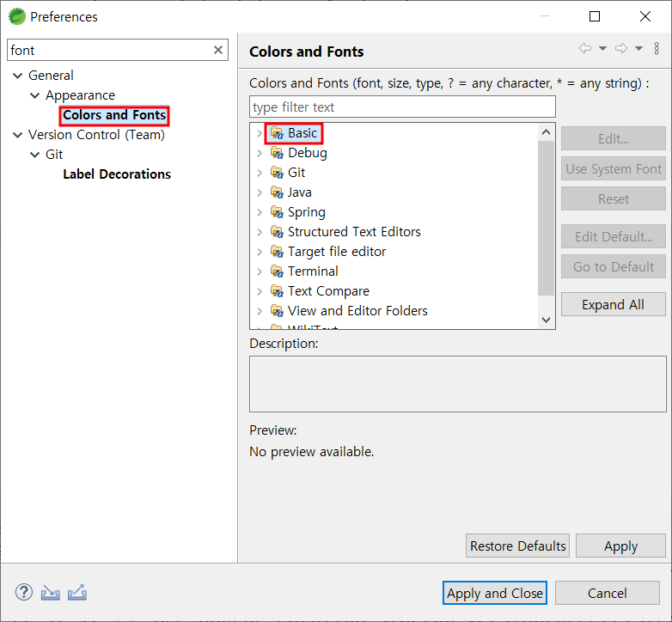
Task: Click the Description text area
Action: pyautogui.click(x=458, y=384)
